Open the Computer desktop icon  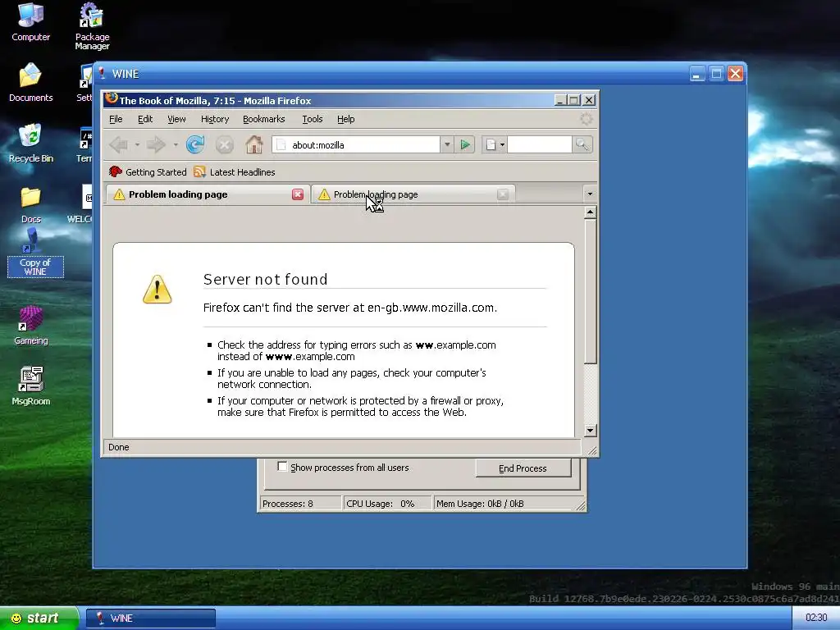click(x=30, y=21)
